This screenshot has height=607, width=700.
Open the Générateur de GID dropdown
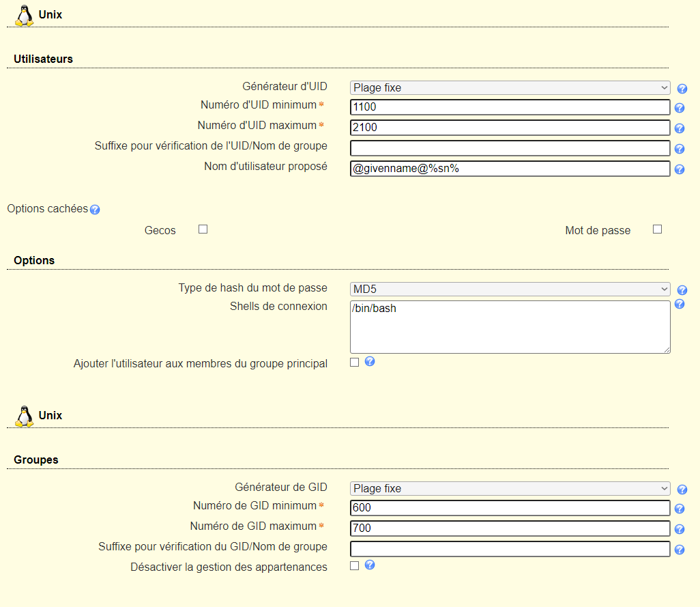tap(510, 488)
